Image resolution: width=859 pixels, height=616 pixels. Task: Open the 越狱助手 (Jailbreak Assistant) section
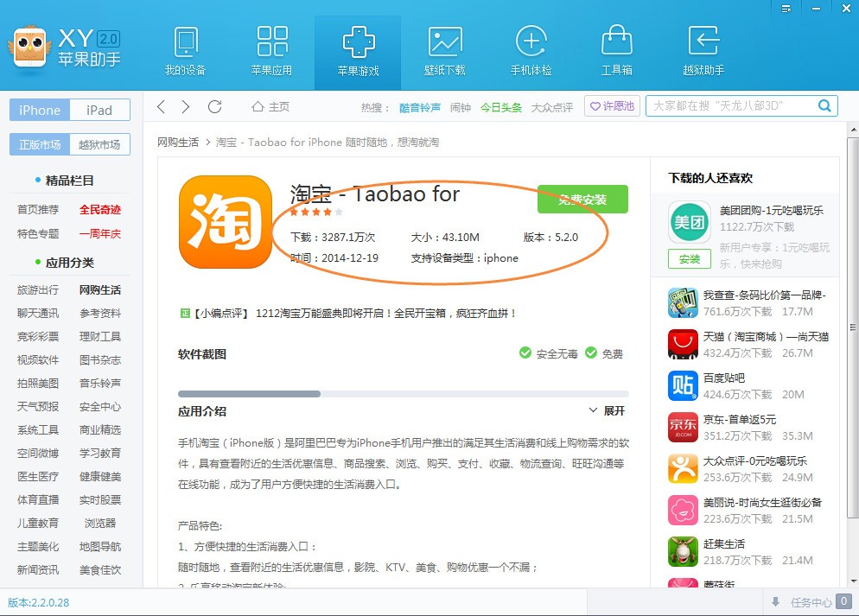click(x=703, y=50)
